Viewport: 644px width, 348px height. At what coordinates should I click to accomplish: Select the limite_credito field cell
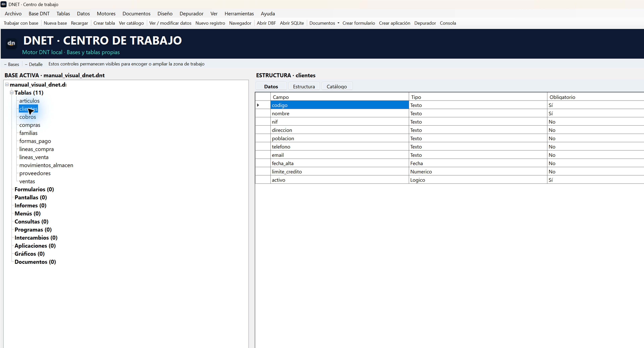pos(339,172)
